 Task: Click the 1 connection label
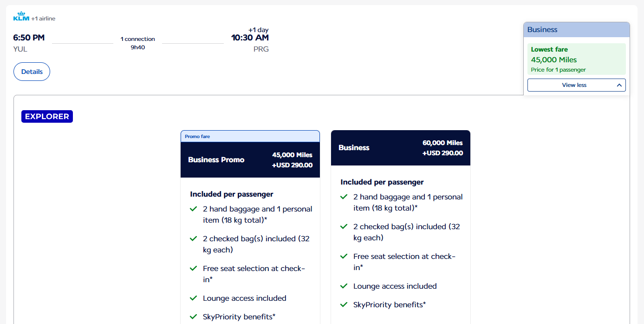(x=137, y=39)
